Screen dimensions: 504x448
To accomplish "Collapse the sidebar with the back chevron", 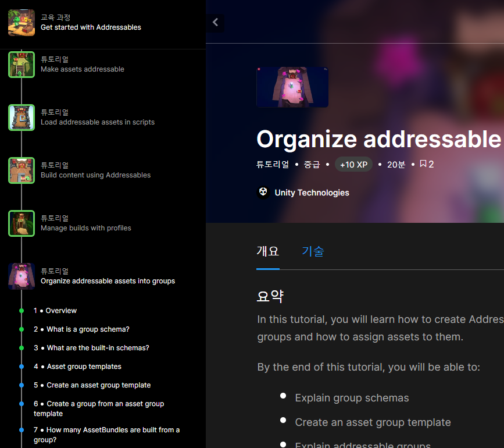I will click(x=215, y=22).
